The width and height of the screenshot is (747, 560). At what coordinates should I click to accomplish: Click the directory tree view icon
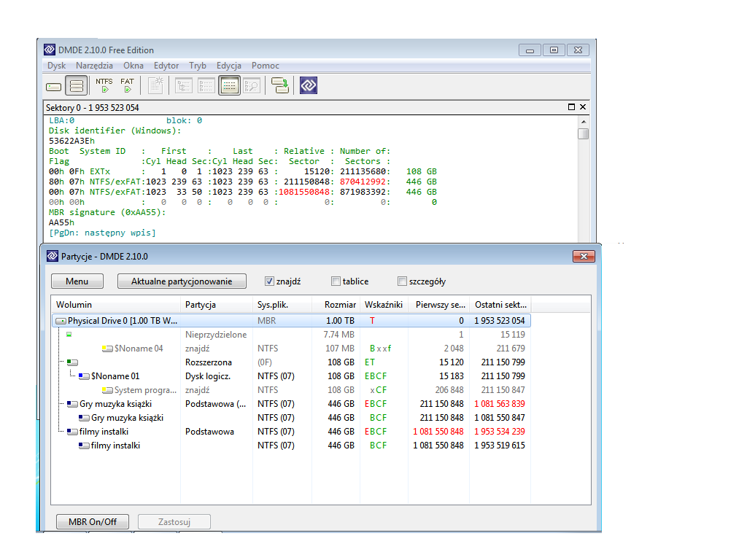183,86
